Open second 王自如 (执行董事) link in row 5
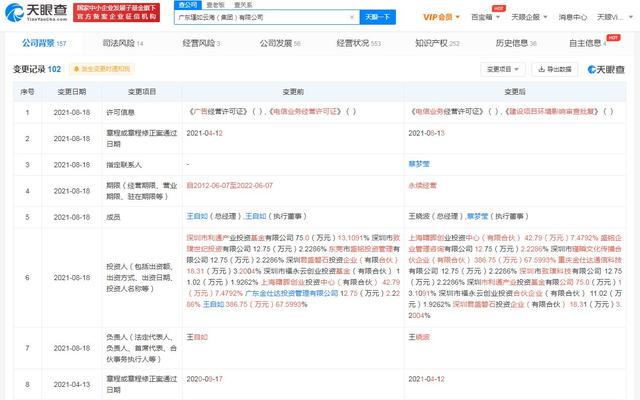The image size is (640, 400). tap(256, 216)
